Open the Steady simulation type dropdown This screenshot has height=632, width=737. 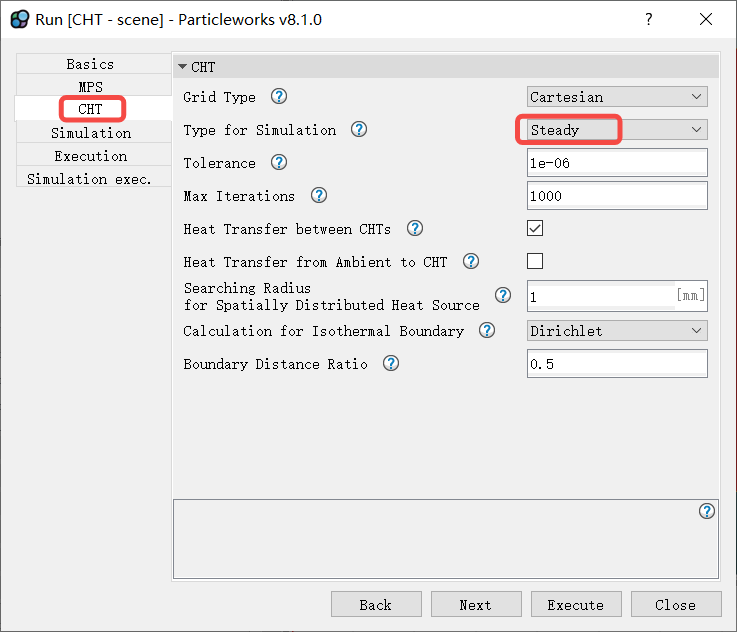click(x=617, y=130)
